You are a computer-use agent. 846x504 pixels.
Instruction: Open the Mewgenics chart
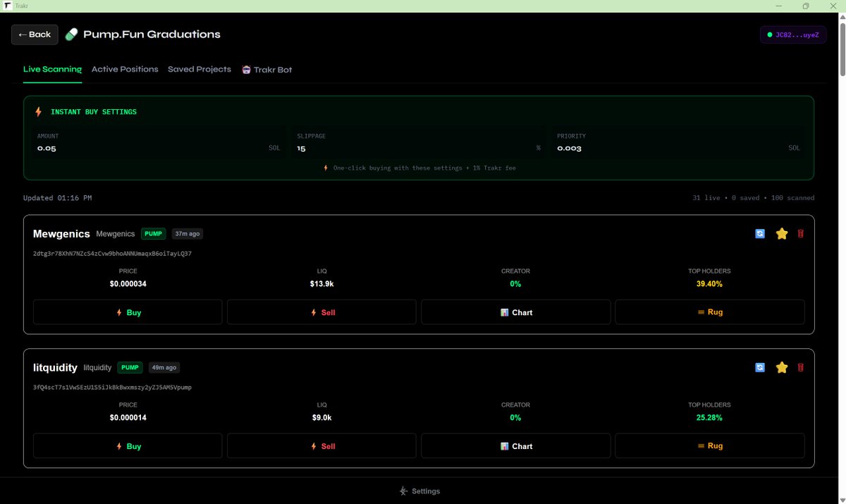pos(516,312)
